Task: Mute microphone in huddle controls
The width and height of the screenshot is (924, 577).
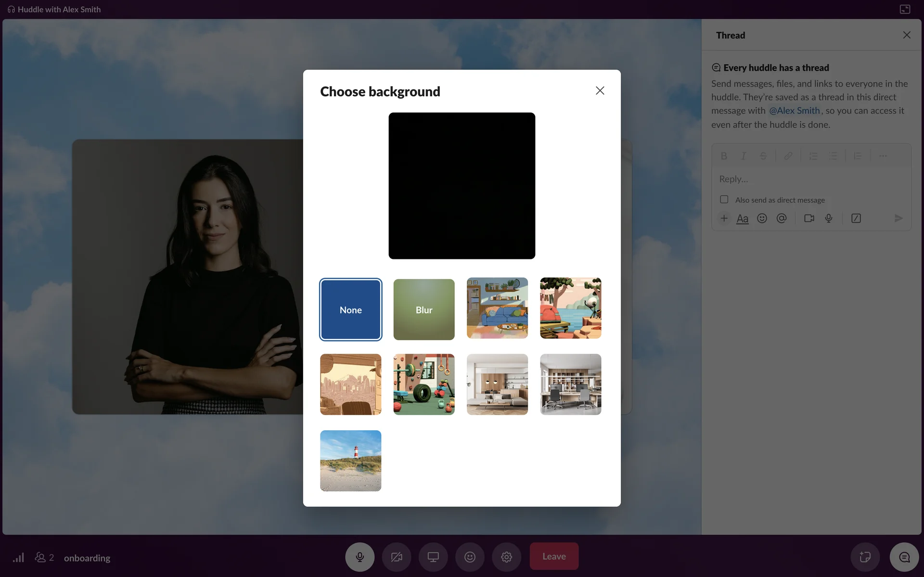Action: pyautogui.click(x=359, y=557)
